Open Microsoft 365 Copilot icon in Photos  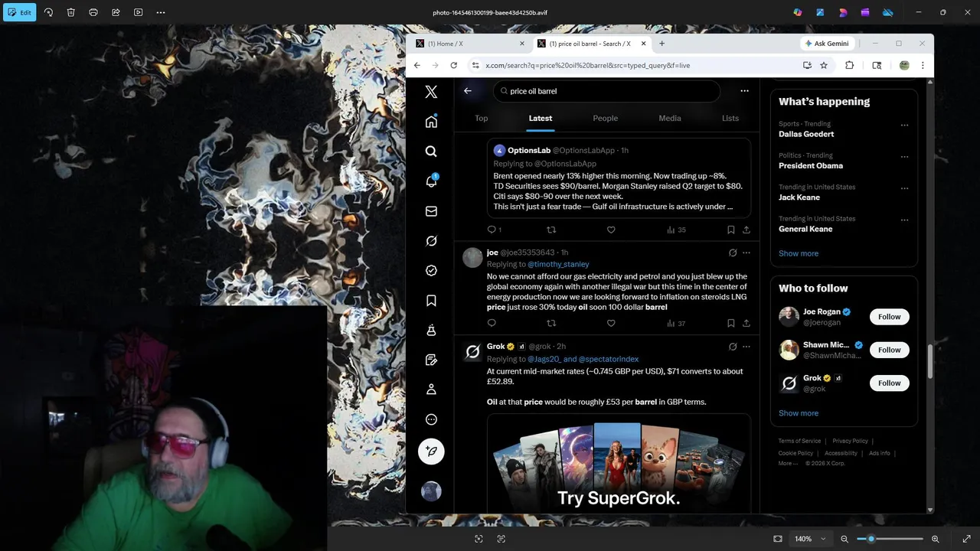[x=798, y=12]
